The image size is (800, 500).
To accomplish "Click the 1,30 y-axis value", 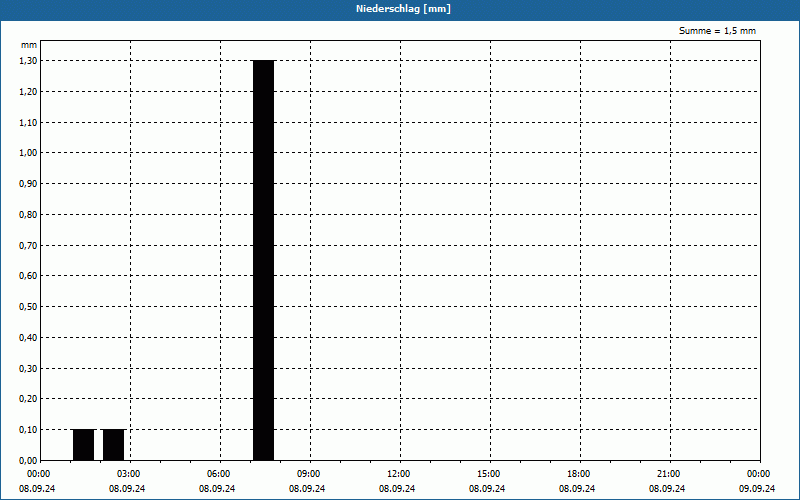I will tap(28, 61).
